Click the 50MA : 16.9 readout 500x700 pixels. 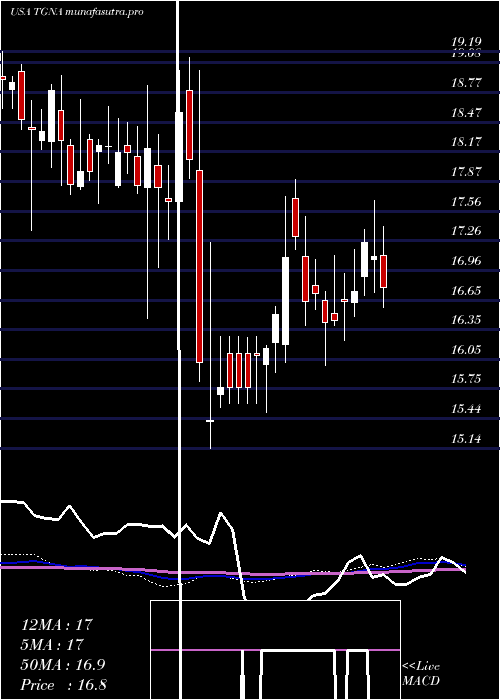point(63,665)
